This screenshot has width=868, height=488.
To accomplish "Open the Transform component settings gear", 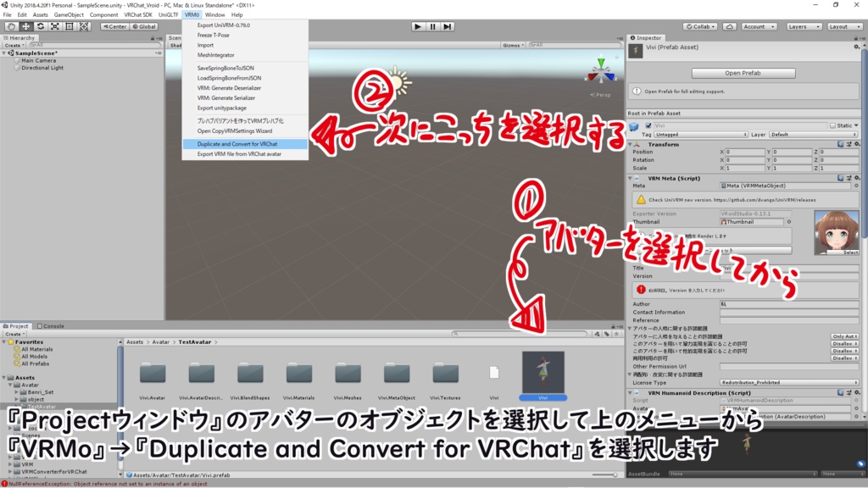I will tap(857, 144).
